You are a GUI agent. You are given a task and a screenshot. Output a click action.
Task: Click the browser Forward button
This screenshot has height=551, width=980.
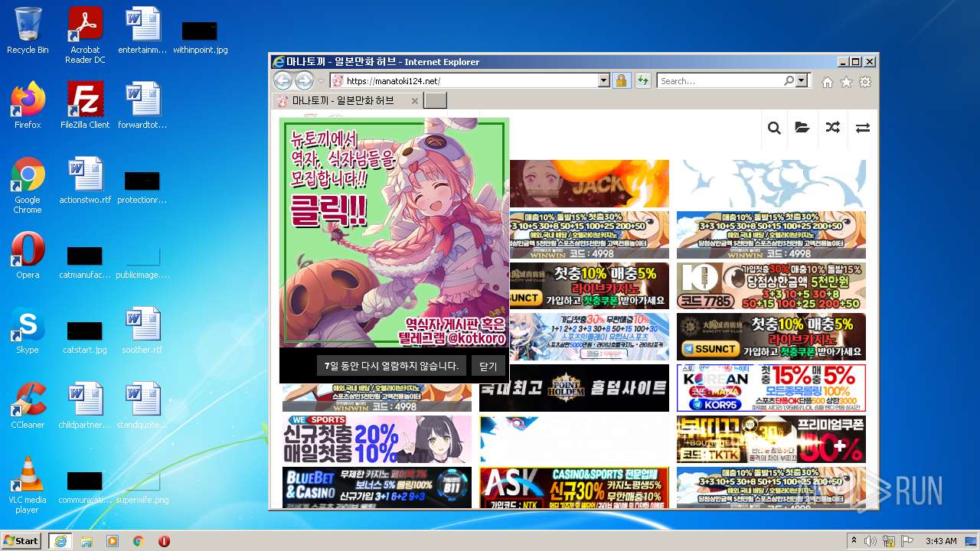(304, 80)
